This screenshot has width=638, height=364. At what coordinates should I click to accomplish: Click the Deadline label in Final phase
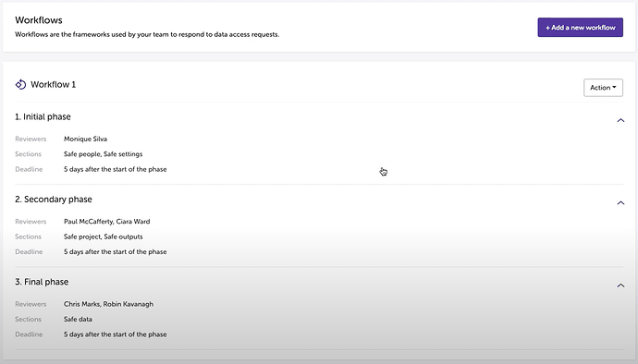29,334
